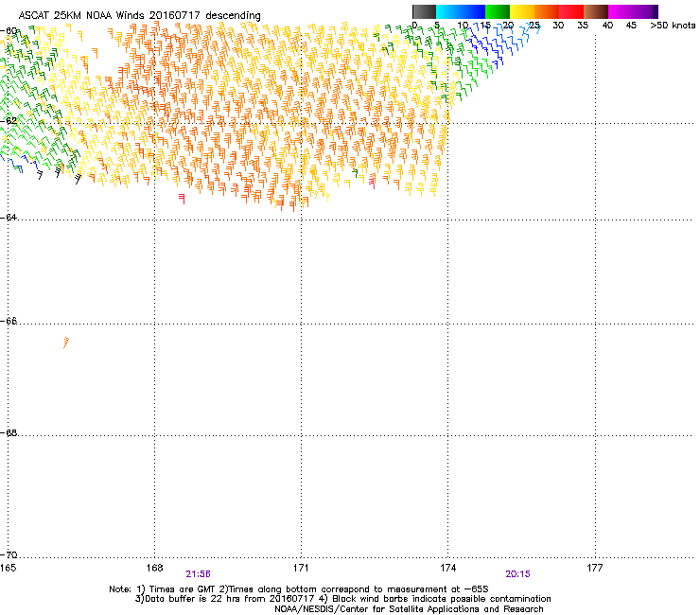Viewport: 700px width, 615px height.
Task: Click the longitude label "171"
Action: pyautogui.click(x=301, y=568)
